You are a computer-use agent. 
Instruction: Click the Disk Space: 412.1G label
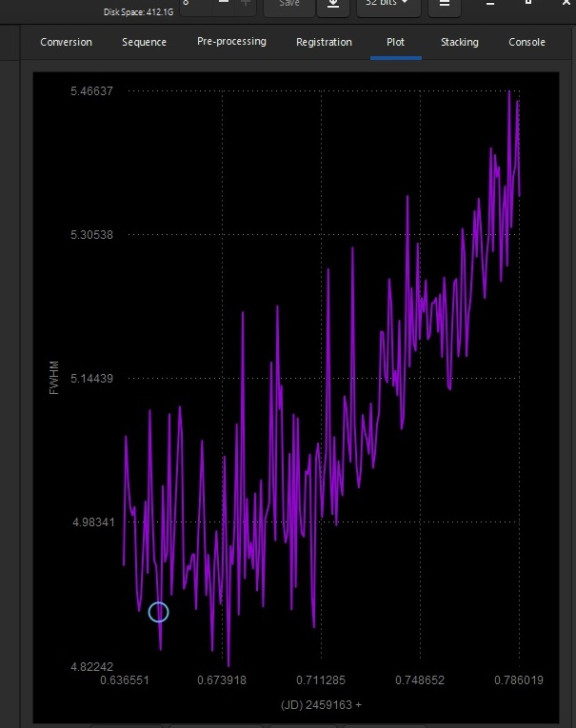(138, 12)
